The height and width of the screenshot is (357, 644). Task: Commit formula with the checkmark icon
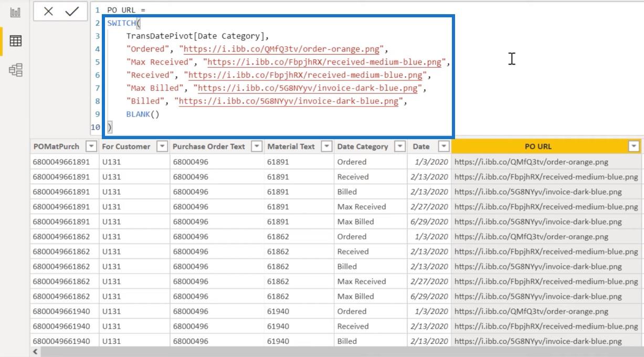[x=71, y=12]
